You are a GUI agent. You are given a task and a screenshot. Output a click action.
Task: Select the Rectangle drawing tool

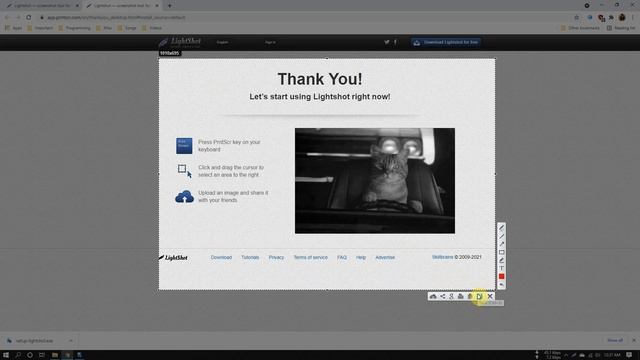[501, 252]
